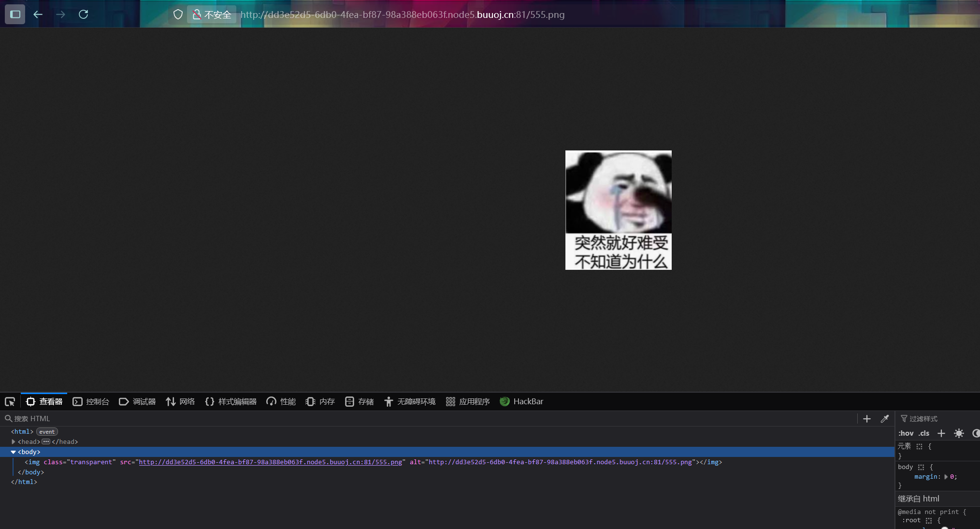The width and height of the screenshot is (980, 529).
Task: Open the img src URL link
Action: pyautogui.click(x=270, y=462)
